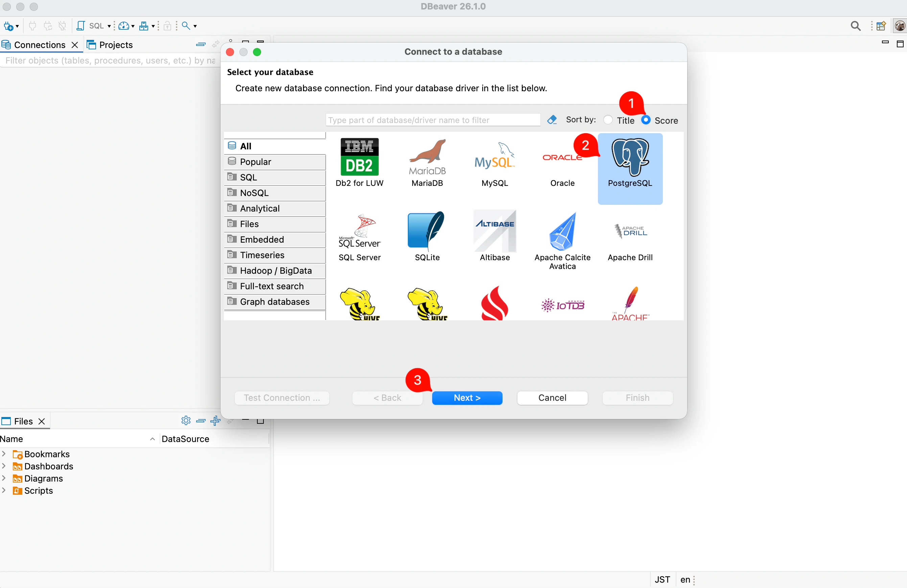Show the Hadoop / BigData category
Screen dimensions: 907x588
(x=275, y=271)
